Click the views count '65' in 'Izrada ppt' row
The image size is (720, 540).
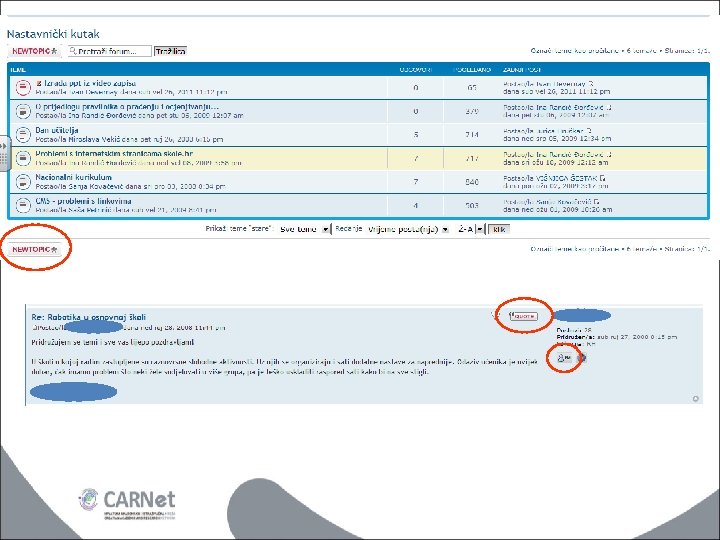click(x=472, y=87)
